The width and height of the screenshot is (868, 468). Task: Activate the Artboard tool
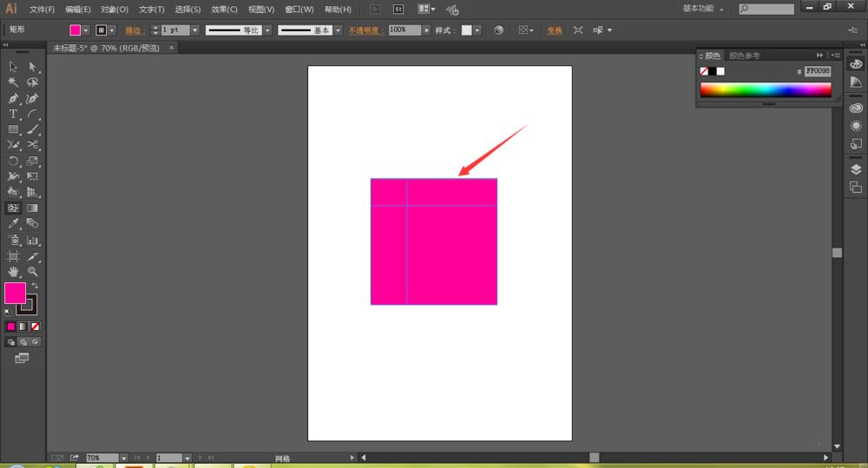[x=13, y=256]
